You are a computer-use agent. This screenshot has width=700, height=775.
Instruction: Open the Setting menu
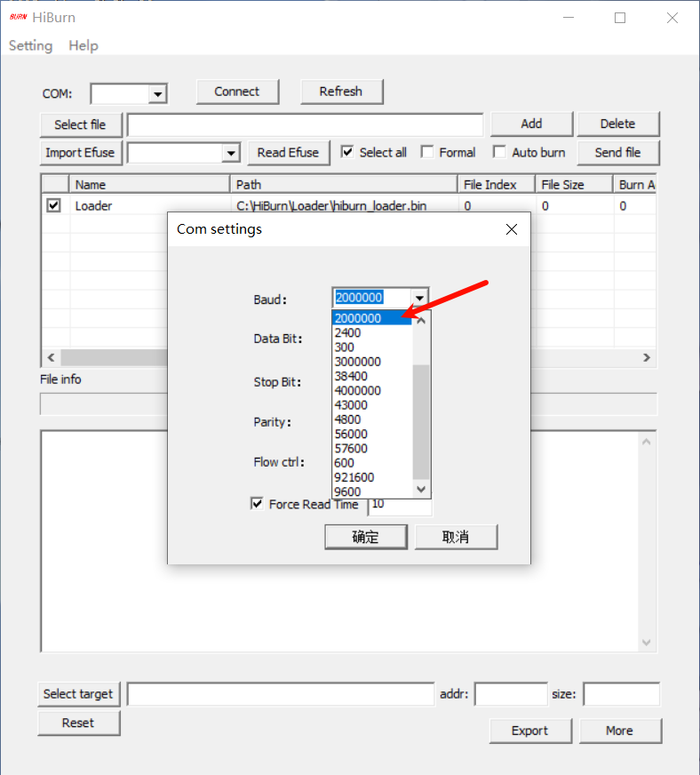point(30,45)
